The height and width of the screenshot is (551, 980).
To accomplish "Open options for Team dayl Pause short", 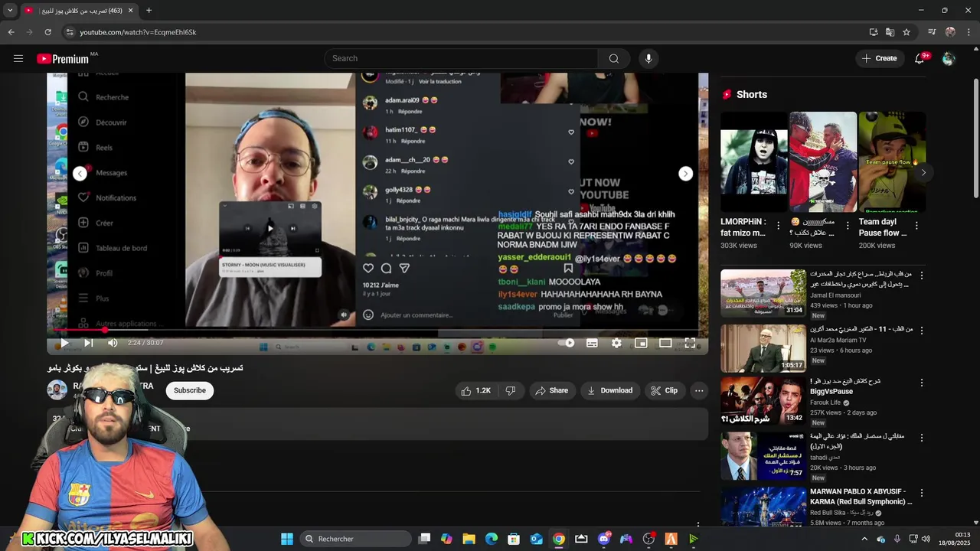I will pos(916,226).
